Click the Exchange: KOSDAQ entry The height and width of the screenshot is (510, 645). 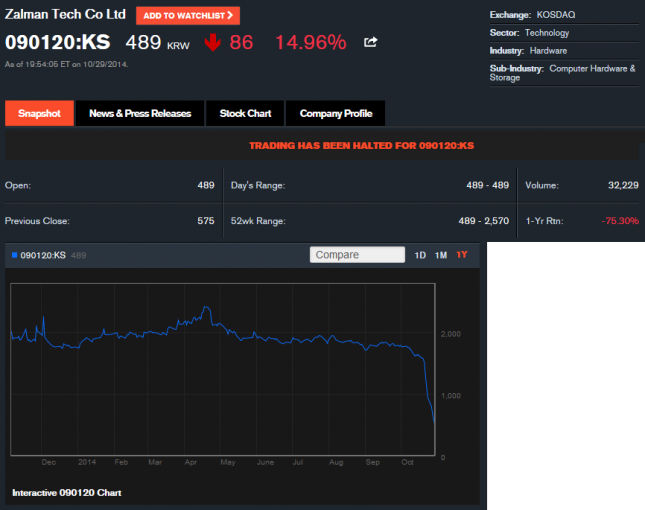click(532, 15)
